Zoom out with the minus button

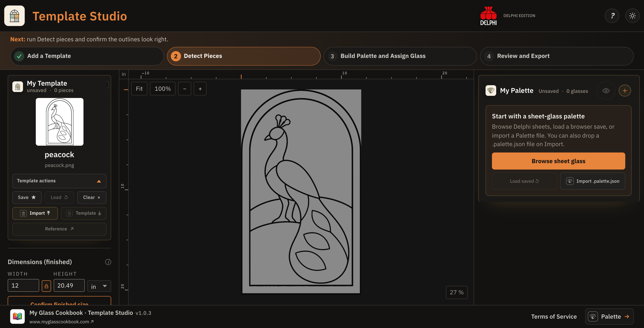pos(184,89)
